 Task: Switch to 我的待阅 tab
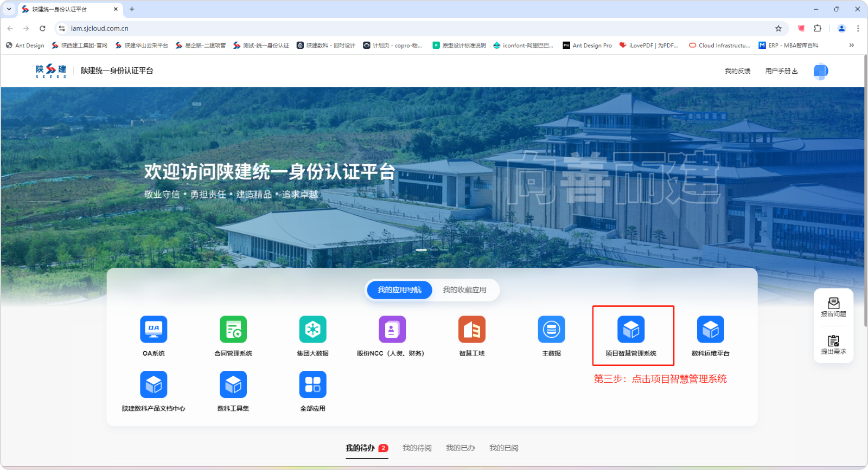pos(417,448)
